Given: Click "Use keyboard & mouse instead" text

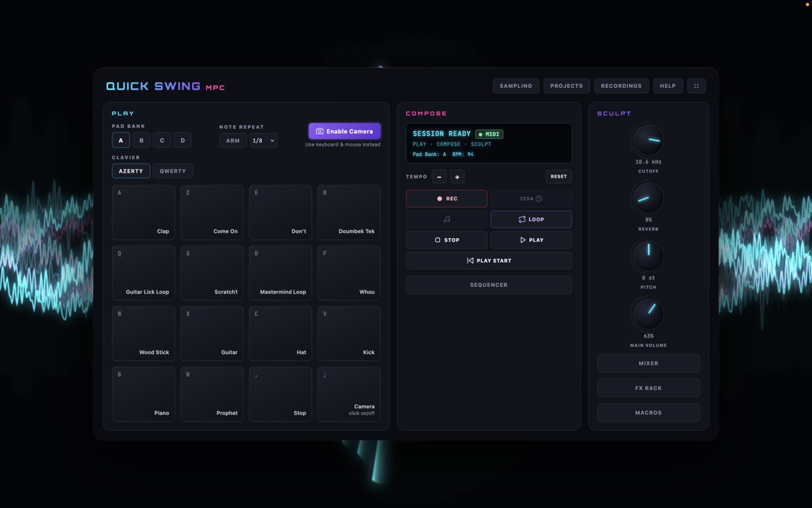Looking at the screenshot, I should 343,145.
